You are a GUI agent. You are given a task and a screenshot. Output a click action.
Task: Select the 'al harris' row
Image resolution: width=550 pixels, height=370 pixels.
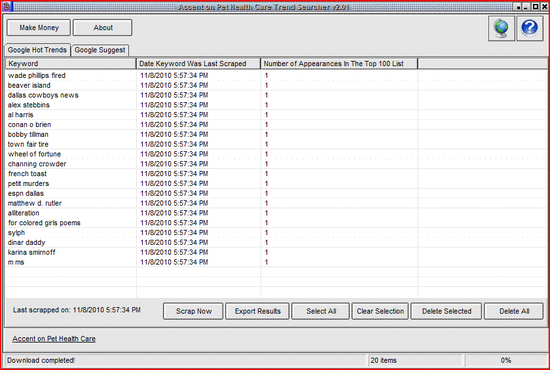coord(276,115)
